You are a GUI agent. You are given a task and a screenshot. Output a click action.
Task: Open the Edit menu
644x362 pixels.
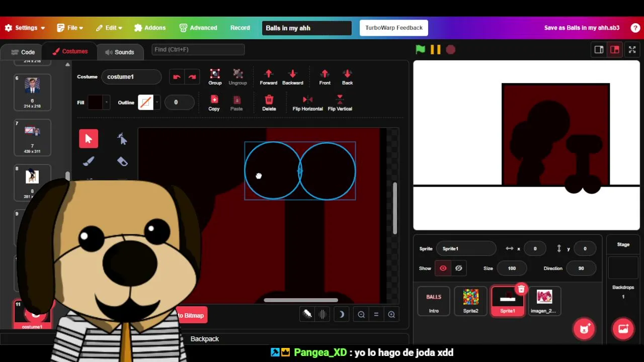[109, 28]
